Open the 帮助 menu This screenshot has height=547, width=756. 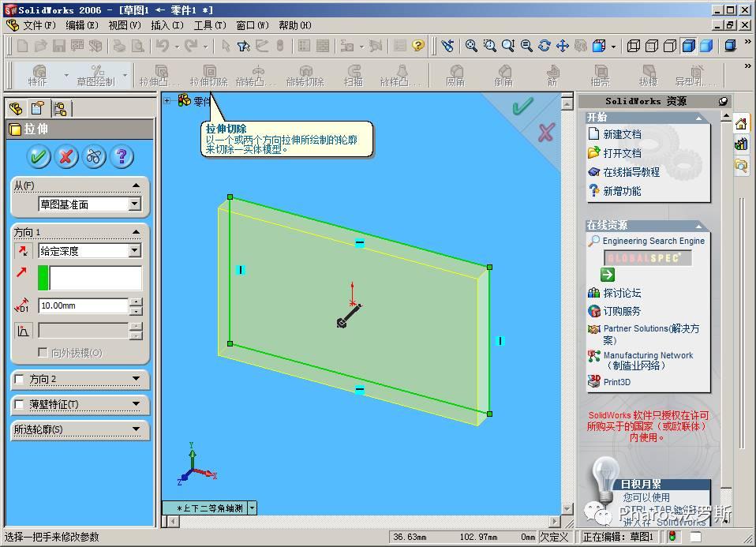[x=295, y=25]
